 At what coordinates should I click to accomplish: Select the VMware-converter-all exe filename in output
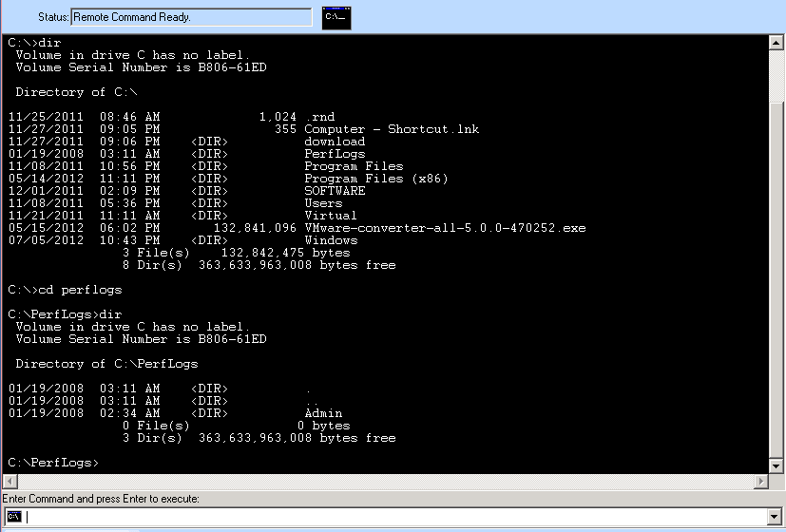click(445, 228)
